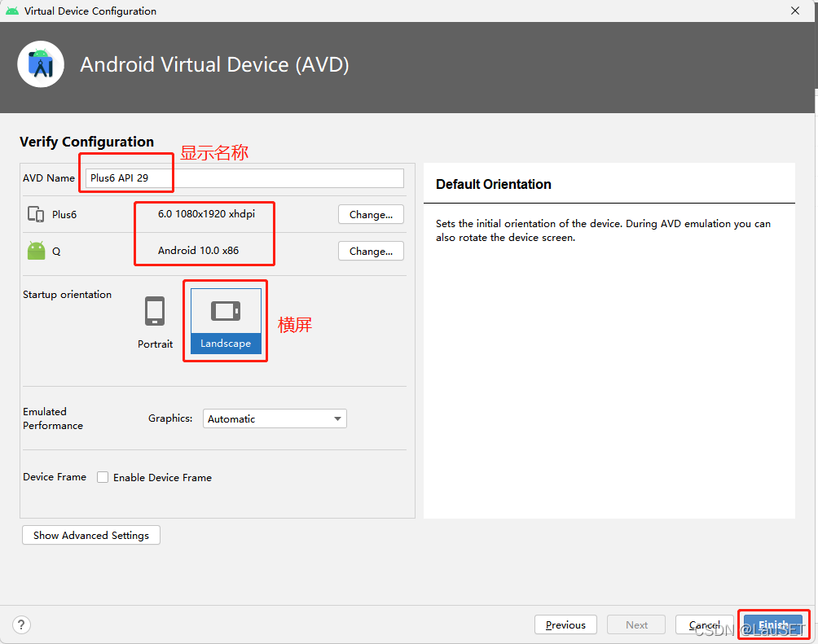This screenshot has height=644, width=818.
Task: Close the Virtual Device Configuration window
Action: tap(795, 11)
